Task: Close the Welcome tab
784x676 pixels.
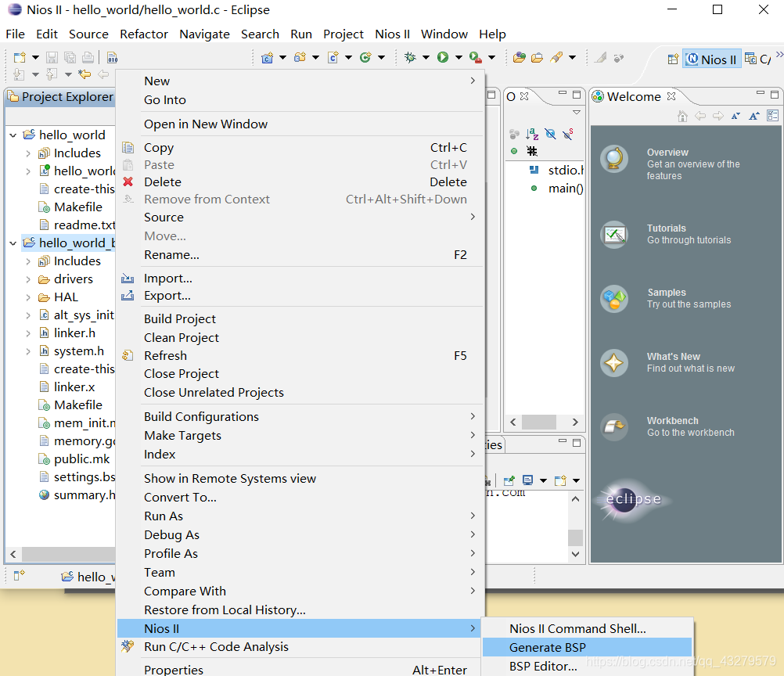Action: [x=671, y=96]
